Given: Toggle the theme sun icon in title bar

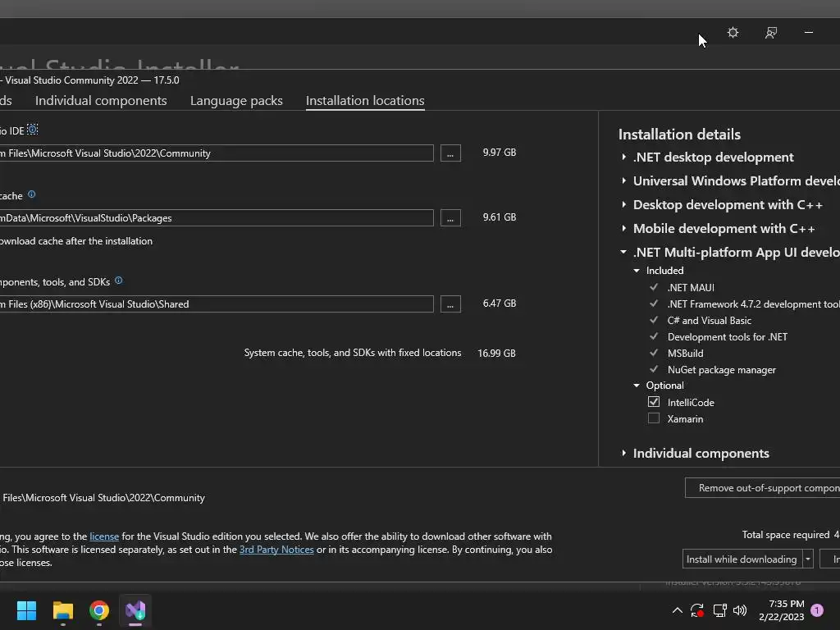Looking at the screenshot, I should coord(733,33).
